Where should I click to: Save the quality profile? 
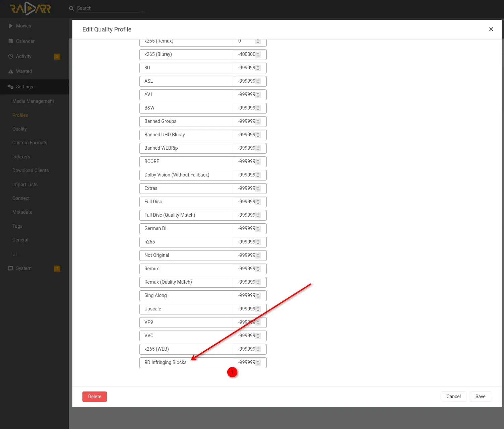[480, 397]
